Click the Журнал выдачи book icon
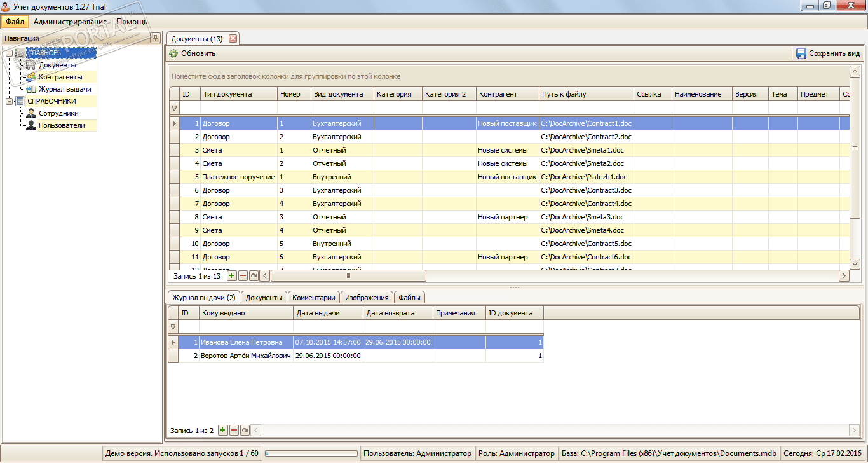The height and width of the screenshot is (463, 868). 31,89
